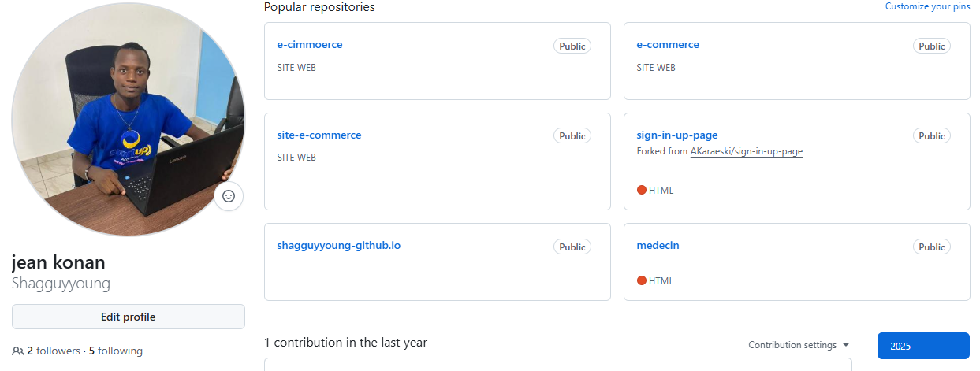Click the red HTML language dot in medecin
This screenshot has height=371, width=980.
(642, 280)
